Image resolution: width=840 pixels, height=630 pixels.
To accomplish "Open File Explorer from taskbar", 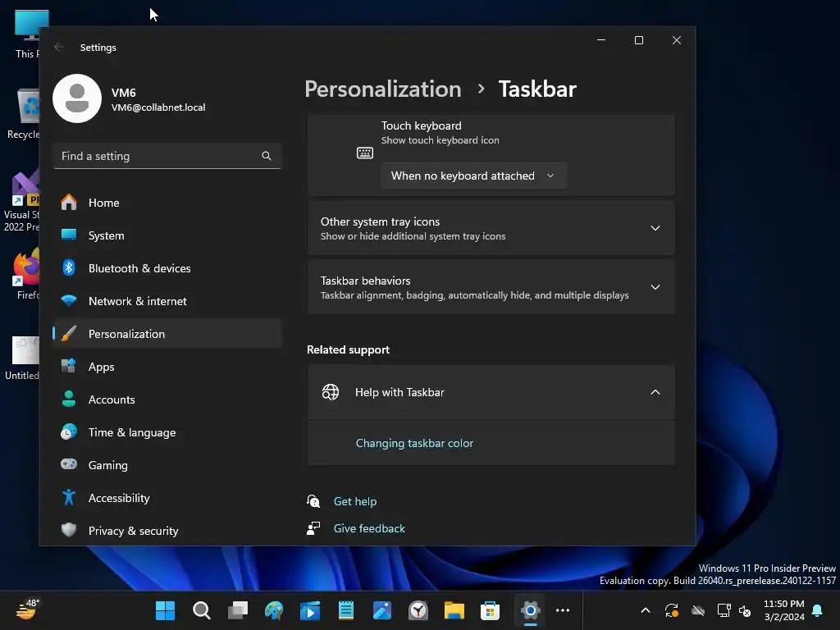I will click(x=454, y=610).
